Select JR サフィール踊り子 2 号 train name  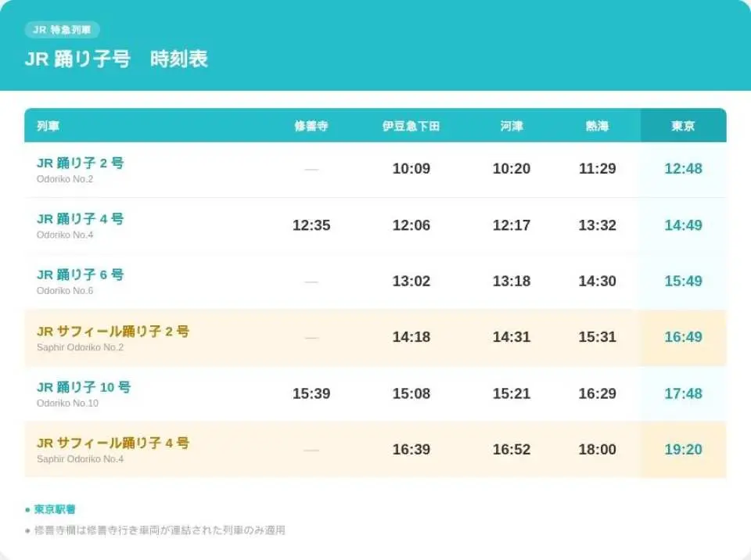coord(113,331)
